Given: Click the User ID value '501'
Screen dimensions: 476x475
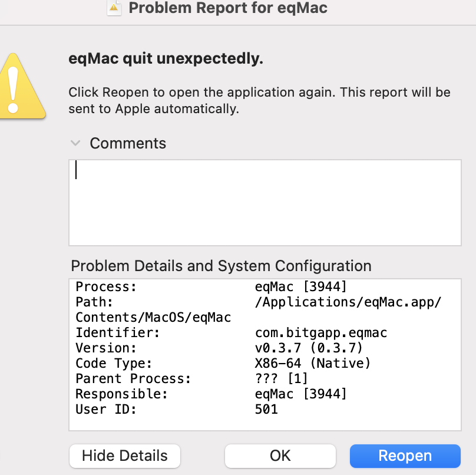Looking at the screenshot, I should tap(266, 410).
